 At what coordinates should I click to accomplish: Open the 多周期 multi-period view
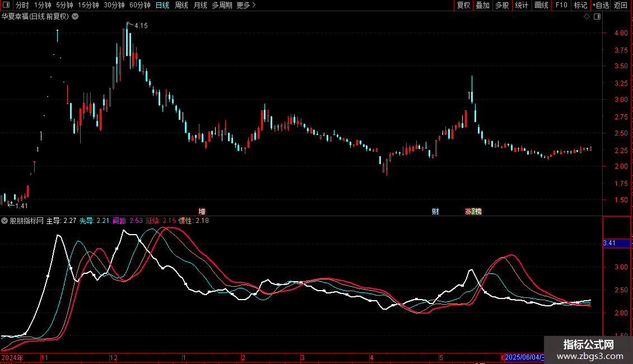point(222,5)
